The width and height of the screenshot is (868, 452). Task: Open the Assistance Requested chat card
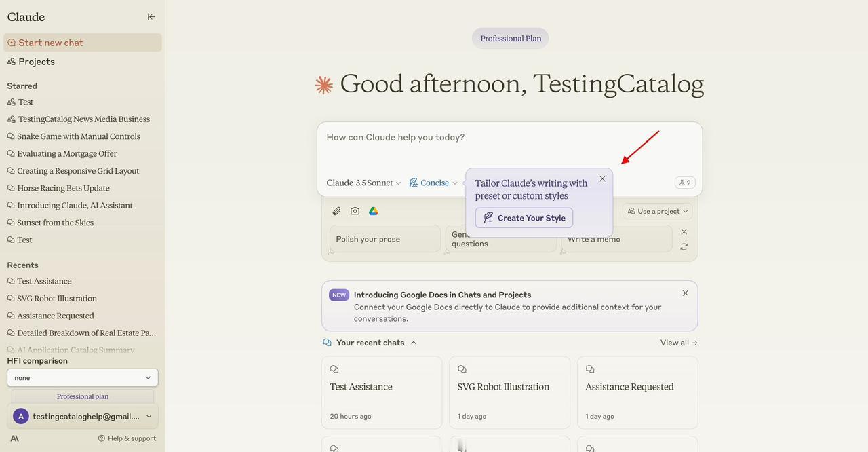[637, 393]
